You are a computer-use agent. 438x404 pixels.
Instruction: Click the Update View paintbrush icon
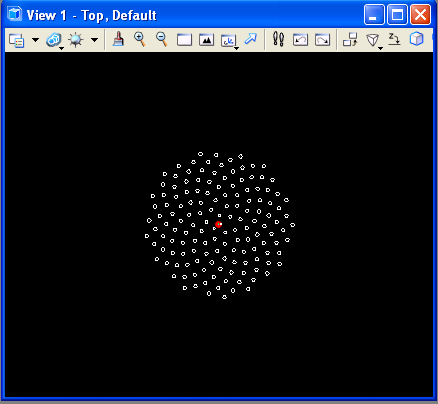[118, 39]
